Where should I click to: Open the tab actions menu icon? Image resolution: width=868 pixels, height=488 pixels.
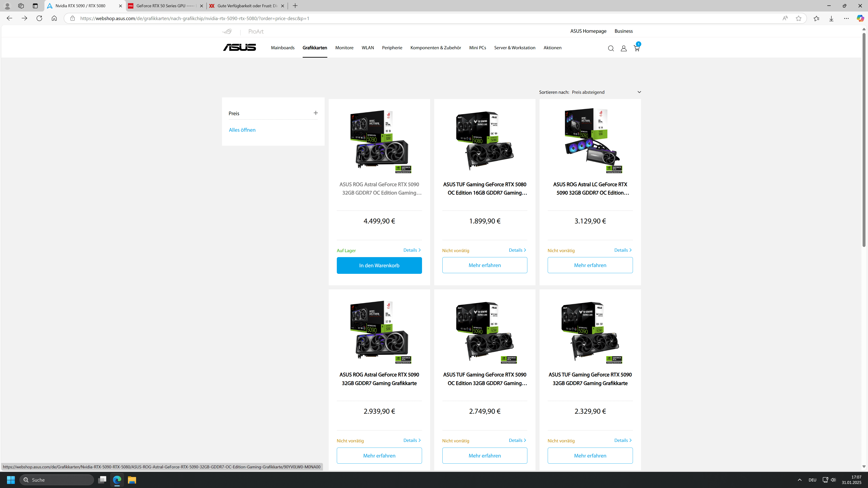click(x=35, y=6)
